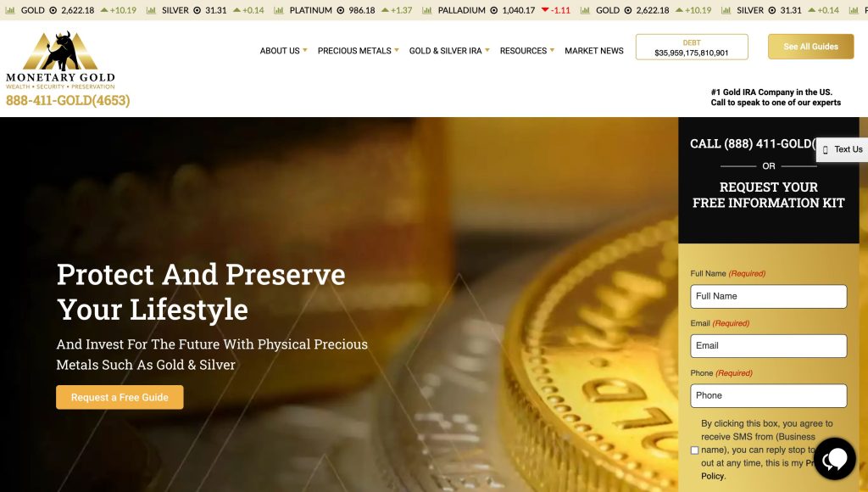Click the Palladium ticker chart icon

[x=427, y=10]
